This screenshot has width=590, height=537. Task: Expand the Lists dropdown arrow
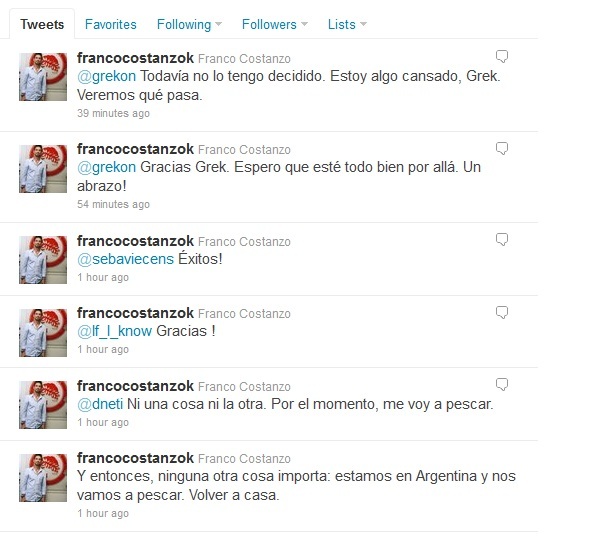coord(363,24)
